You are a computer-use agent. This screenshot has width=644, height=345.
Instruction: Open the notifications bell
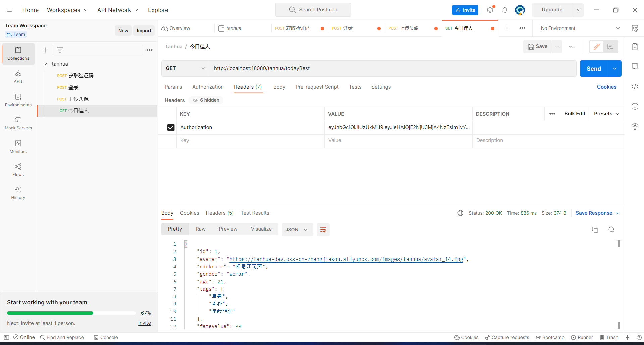(505, 10)
